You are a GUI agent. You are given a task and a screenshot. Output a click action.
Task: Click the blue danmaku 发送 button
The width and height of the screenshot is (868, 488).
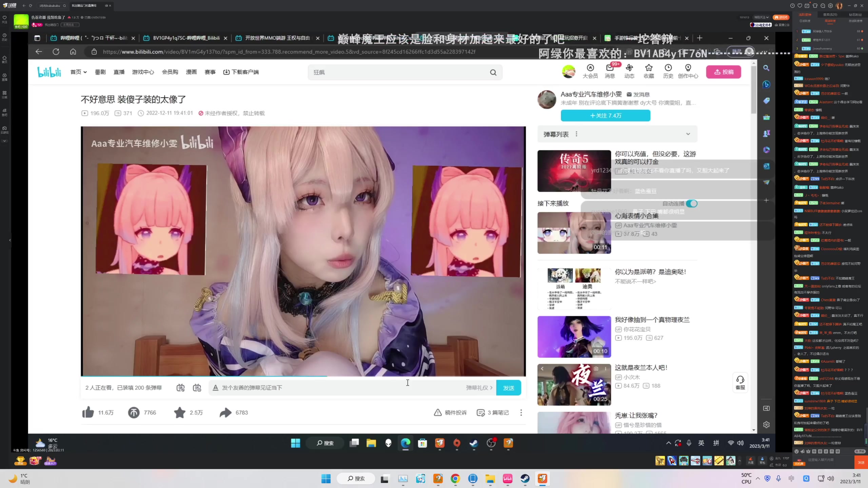coord(508,388)
